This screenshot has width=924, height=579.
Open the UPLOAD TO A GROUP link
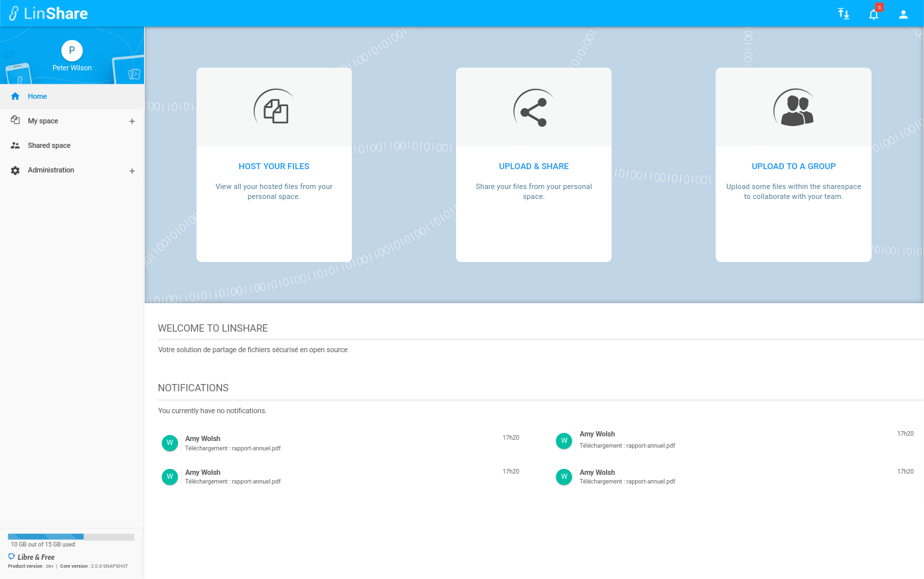click(x=793, y=166)
